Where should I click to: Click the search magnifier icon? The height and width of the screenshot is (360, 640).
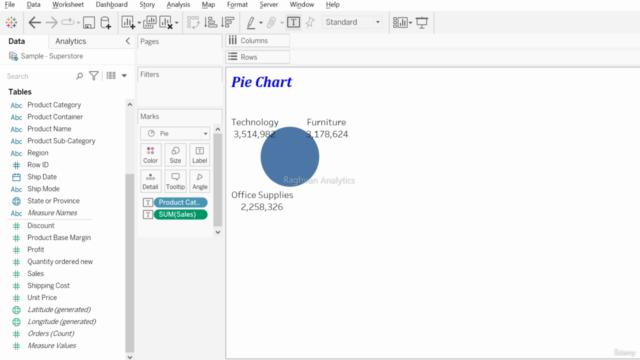coord(80,76)
